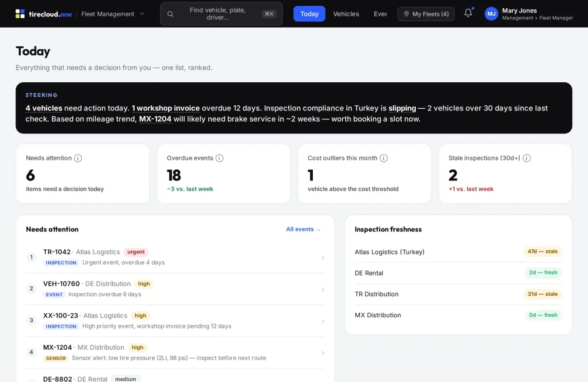588x382 pixels.
Task: Show info for Cost outliers this month
Action: pyautogui.click(x=383, y=158)
